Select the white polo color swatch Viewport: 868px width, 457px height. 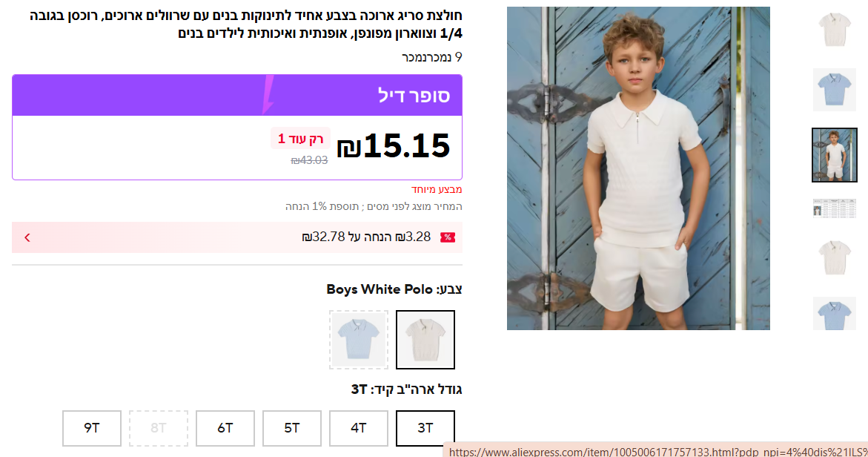point(425,340)
